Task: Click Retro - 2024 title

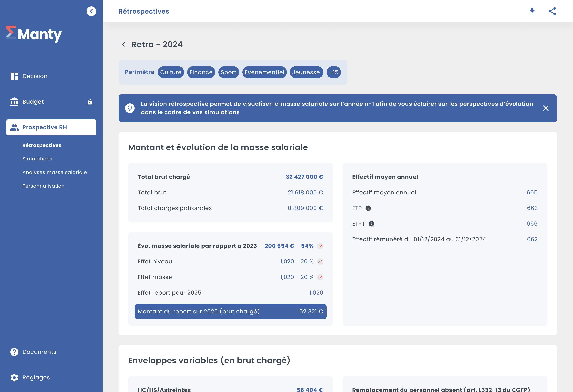Action: [x=157, y=44]
